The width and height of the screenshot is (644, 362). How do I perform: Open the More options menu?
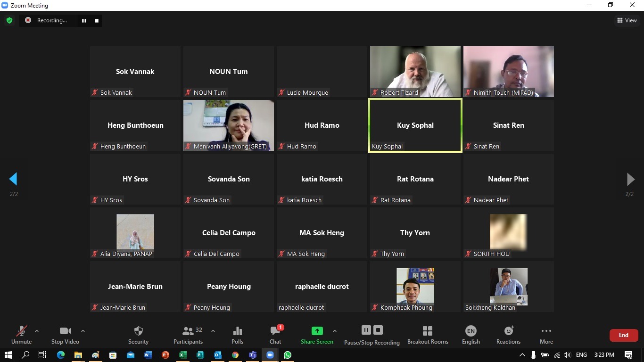coord(546,335)
